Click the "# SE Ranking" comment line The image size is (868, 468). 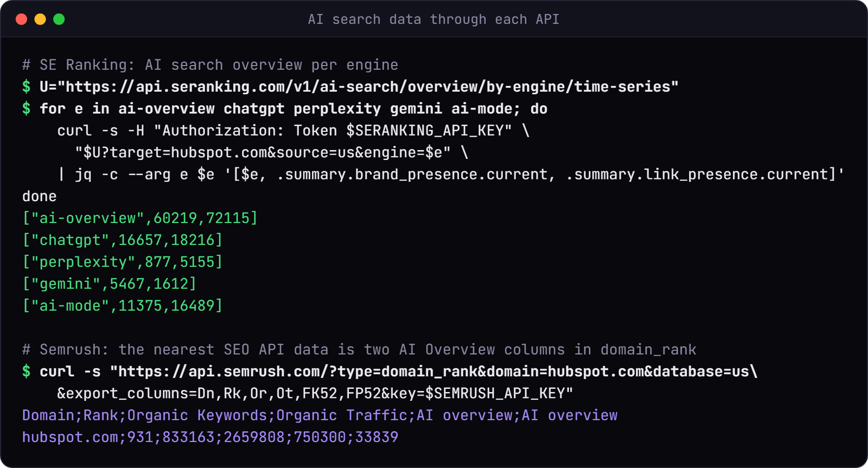(210, 65)
